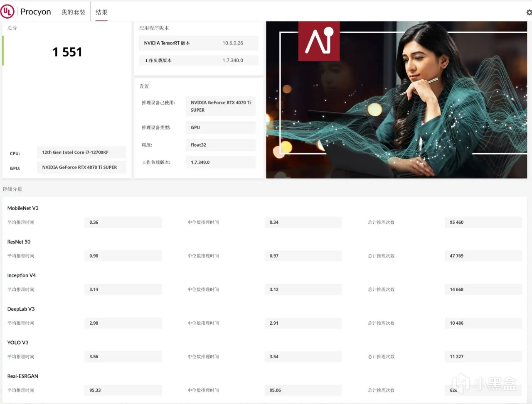Click the NVIDIA TensorRT 版本 label
Image resolution: width=532 pixels, height=404 pixels.
click(x=167, y=43)
